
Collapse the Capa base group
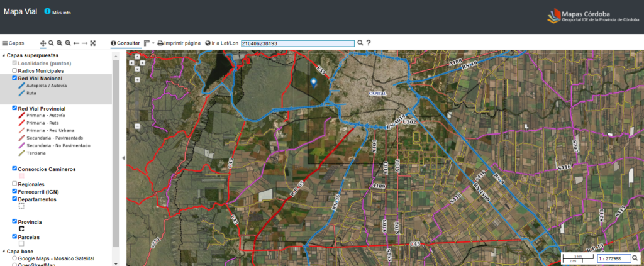[x=4, y=252]
